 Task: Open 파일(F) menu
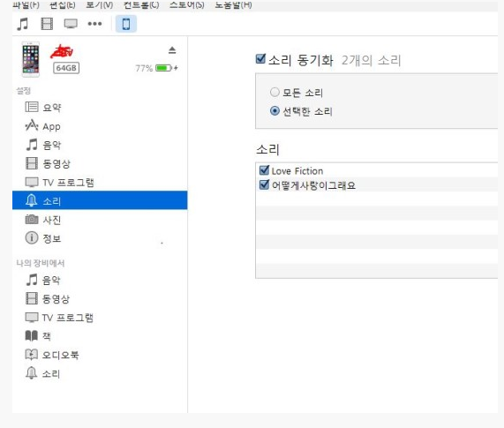26,4
